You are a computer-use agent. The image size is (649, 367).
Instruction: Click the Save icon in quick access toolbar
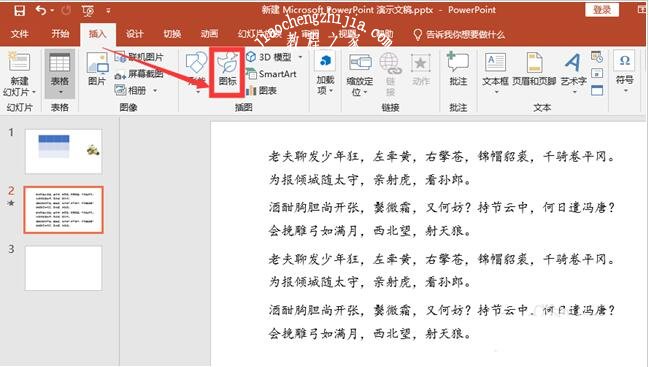click(x=19, y=10)
